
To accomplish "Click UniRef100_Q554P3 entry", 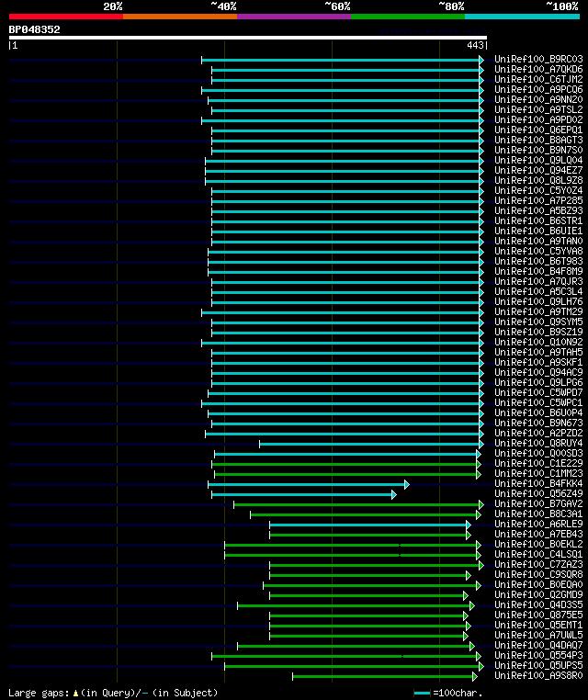I will pyautogui.click(x=538, y=655).
